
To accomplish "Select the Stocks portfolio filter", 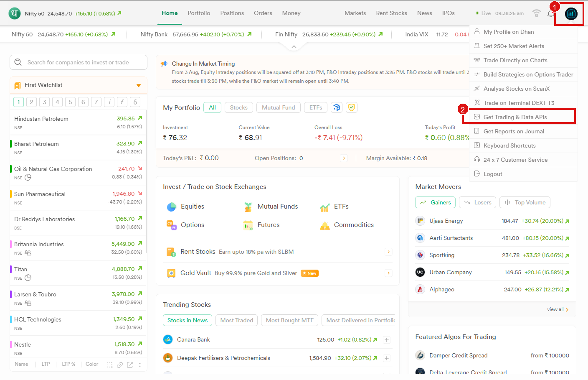I will coord(239,107).
